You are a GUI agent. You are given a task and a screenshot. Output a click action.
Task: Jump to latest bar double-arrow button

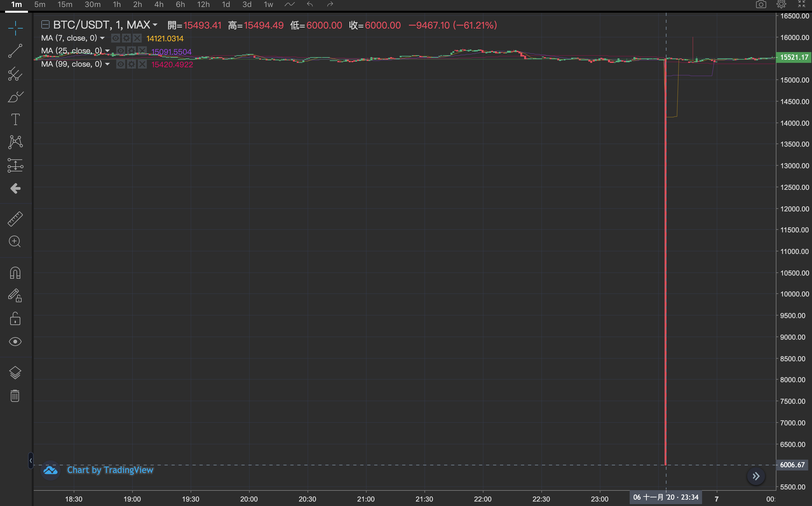pyautogui.click(x=756, y=476)
